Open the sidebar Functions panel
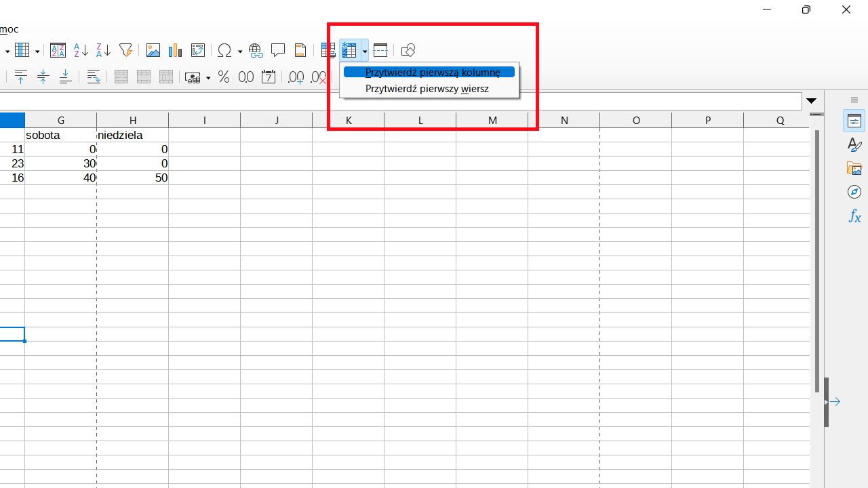Viewport: 868px width, 488px height. (854, 217)
